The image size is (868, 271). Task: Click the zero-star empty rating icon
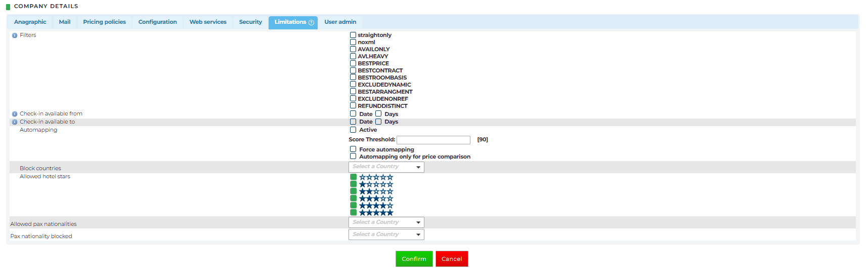pyautogui.click(x=376, y=177)
